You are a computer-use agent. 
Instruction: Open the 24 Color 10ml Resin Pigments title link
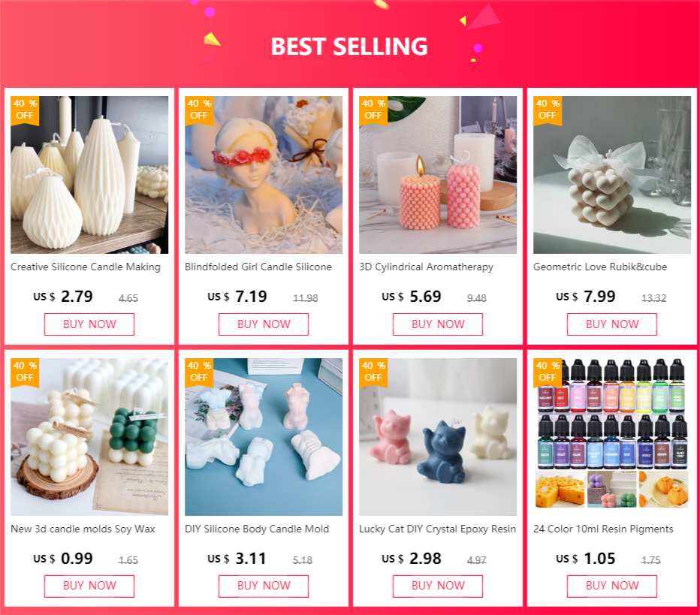(603, 529)
